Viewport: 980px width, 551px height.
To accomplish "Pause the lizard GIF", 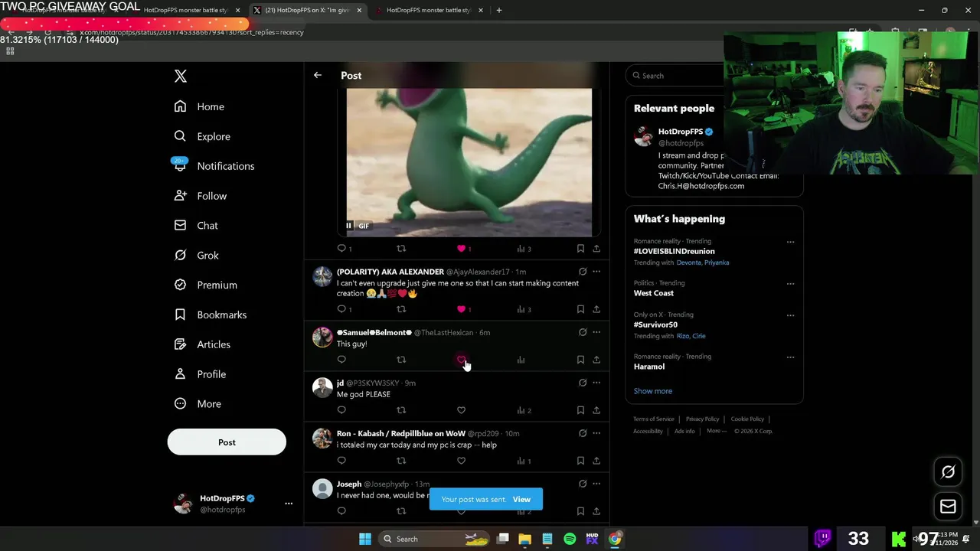I will (x=349, y=226).
